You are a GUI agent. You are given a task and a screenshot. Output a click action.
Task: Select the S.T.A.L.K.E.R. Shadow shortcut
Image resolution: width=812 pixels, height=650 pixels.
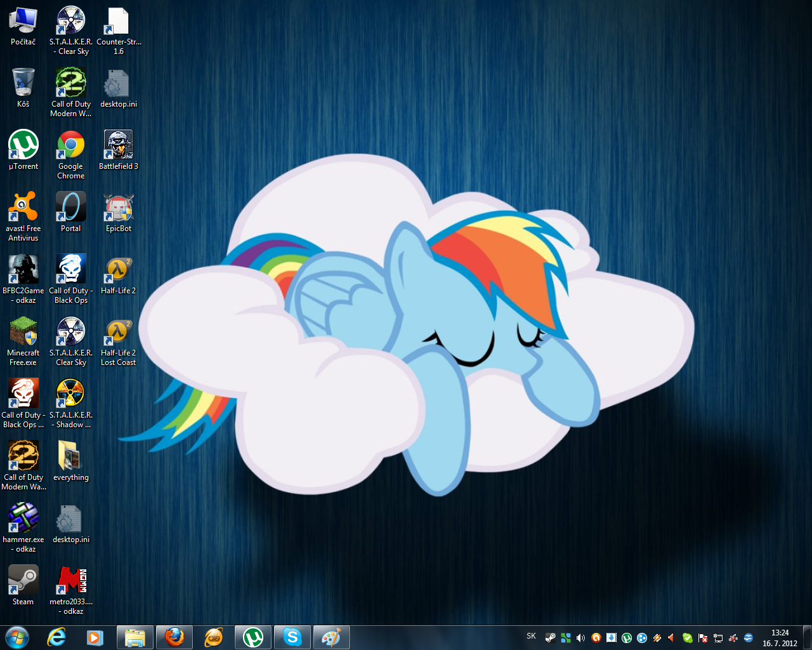[71, 403]
